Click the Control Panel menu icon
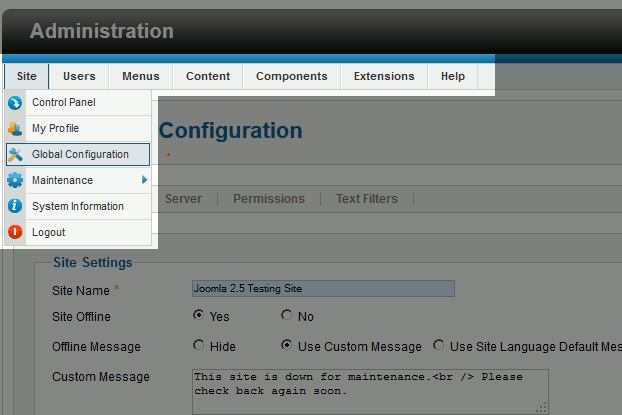Image resolution: width=622 pixels, height=415 pixels. pos(15,103)
